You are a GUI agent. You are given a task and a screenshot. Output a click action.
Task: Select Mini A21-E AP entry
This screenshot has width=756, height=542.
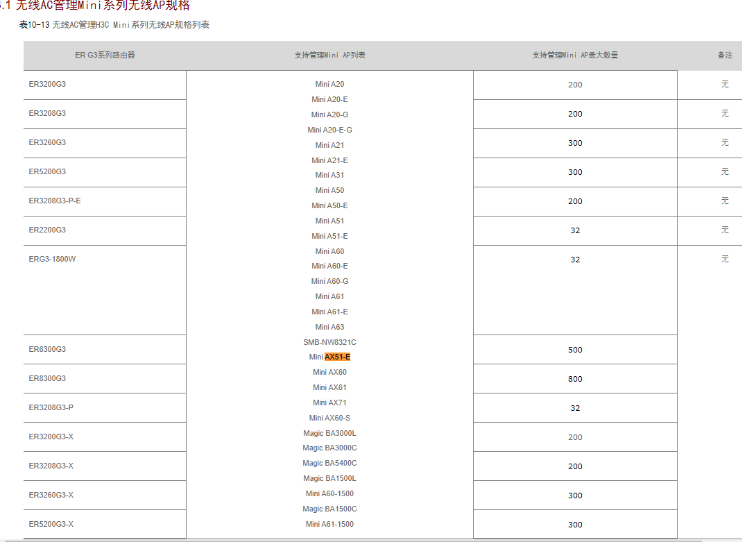[x=329, y=161]
